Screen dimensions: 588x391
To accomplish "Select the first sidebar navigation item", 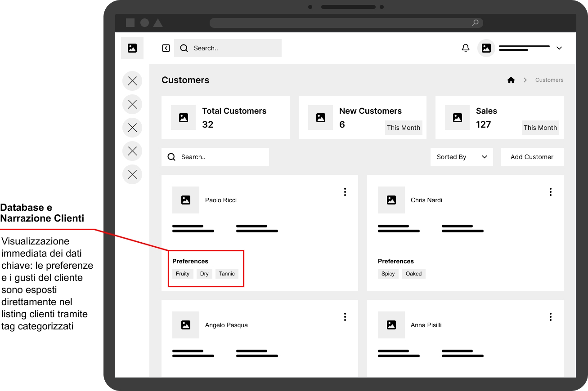I will tap(132, 81).
